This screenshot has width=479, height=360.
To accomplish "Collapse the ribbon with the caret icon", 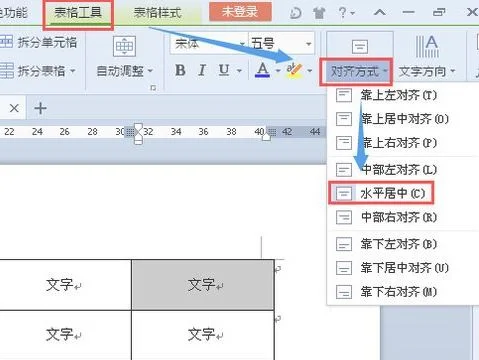I will 380,13.
